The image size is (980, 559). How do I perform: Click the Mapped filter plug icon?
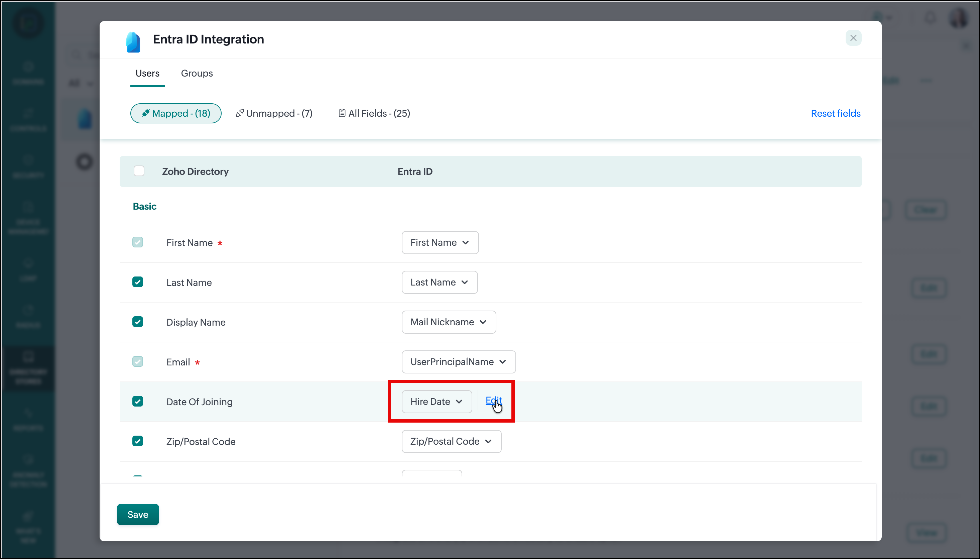tap(146, 113)
